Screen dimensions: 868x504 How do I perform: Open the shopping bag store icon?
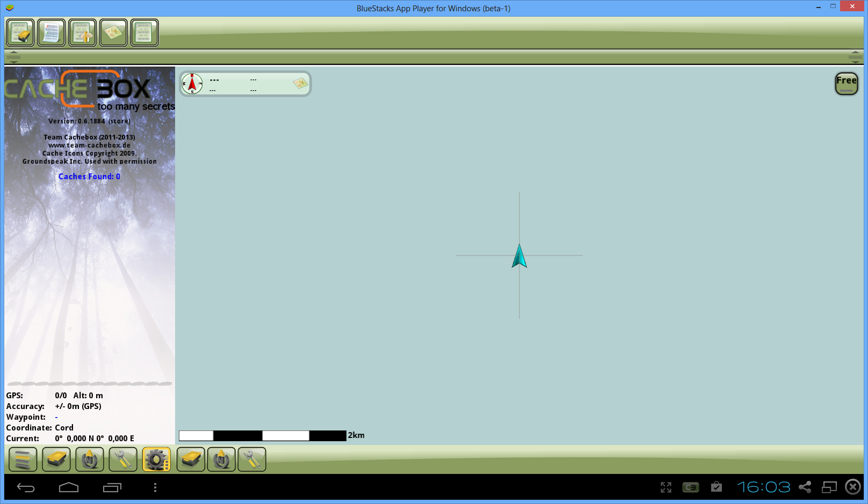coord(717,487)
